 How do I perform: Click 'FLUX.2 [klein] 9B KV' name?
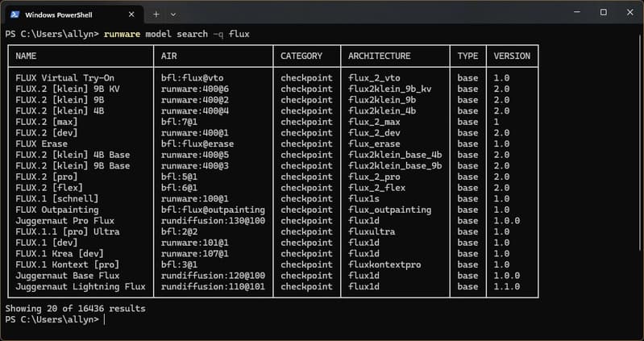[68, 89]
